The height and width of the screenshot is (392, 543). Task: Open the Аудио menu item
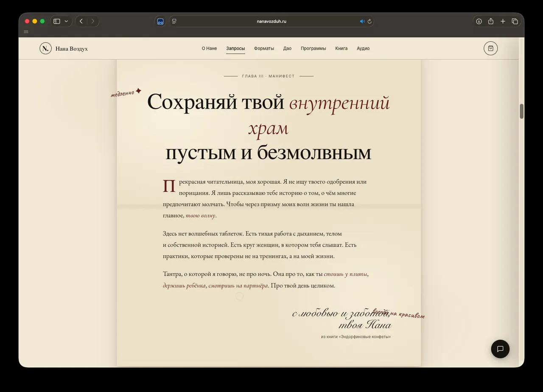click(x=363, y=48)
